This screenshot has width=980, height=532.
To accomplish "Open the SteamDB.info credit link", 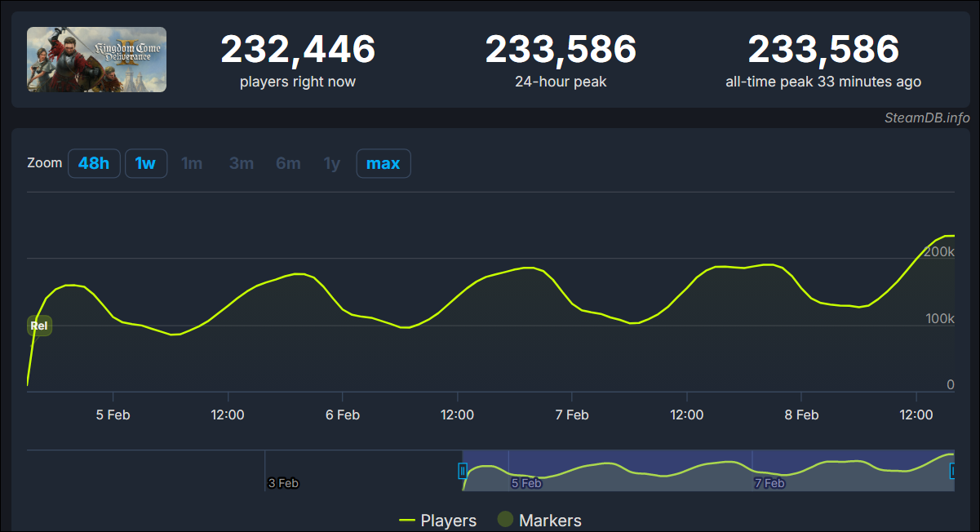I will [x=927, y=118].
